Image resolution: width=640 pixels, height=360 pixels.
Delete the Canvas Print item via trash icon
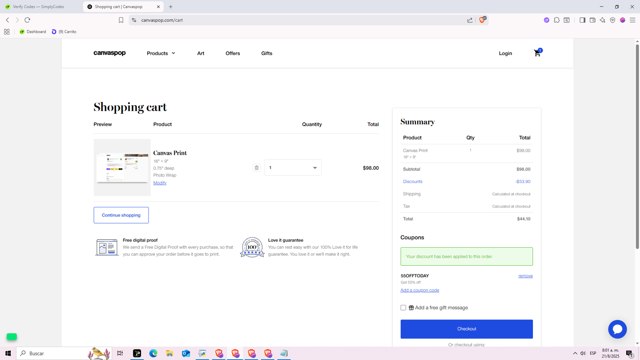256,168
